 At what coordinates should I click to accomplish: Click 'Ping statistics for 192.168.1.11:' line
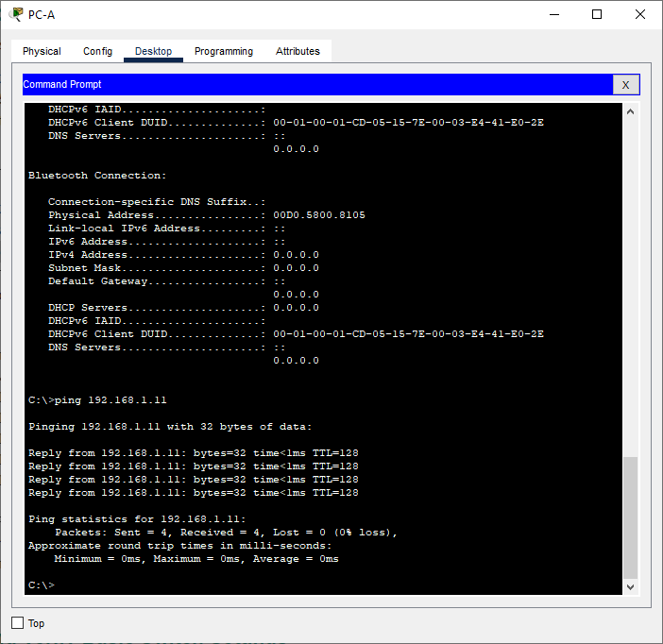tap(137, 519)
